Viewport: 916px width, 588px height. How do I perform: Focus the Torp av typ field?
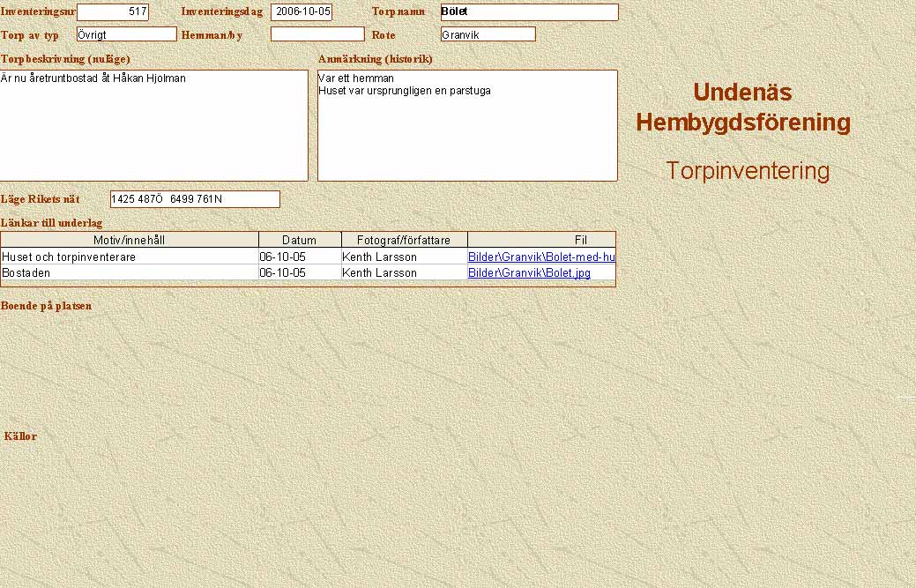pyautogui.click(x=127, y=34)
